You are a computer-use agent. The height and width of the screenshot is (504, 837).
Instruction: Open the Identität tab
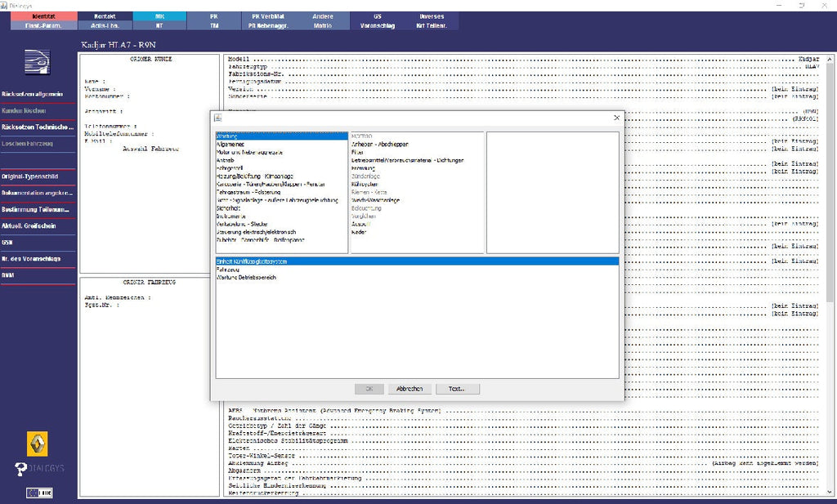tap(44, 16)
